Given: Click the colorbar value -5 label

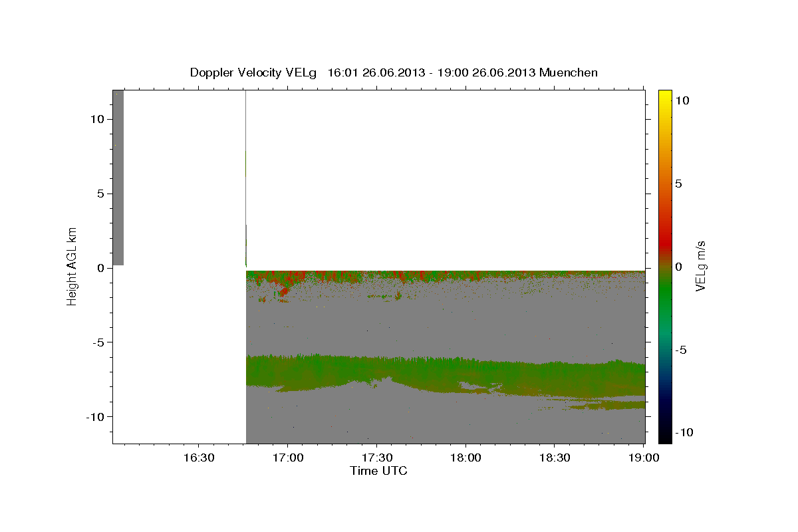Looking at the screenshot, I should point(682,350).
